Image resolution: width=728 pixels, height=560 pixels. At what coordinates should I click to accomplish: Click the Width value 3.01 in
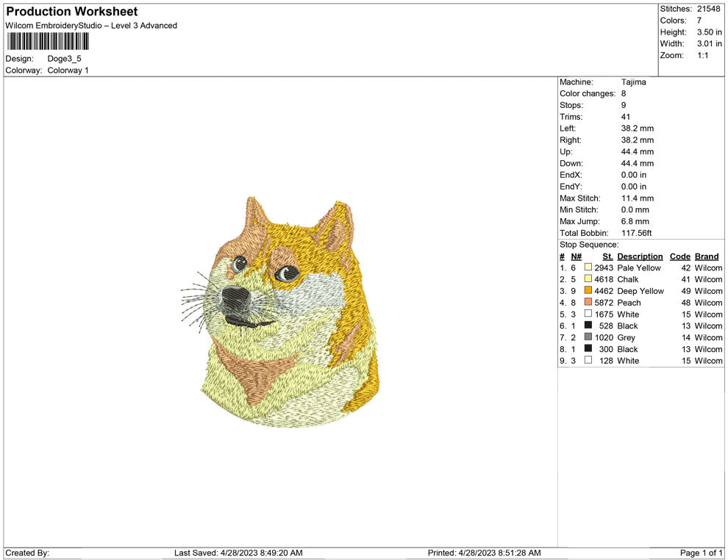pos(710,43)
